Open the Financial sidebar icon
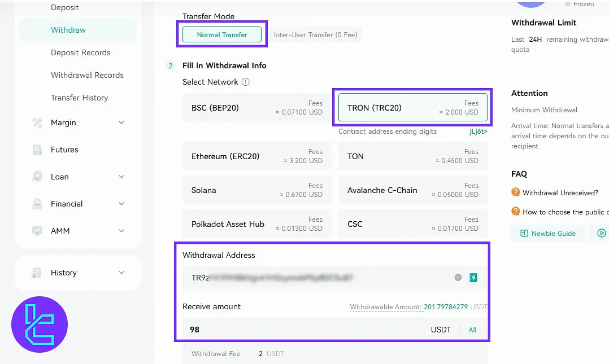Screen dimensions: 609x364 point(37,204)
